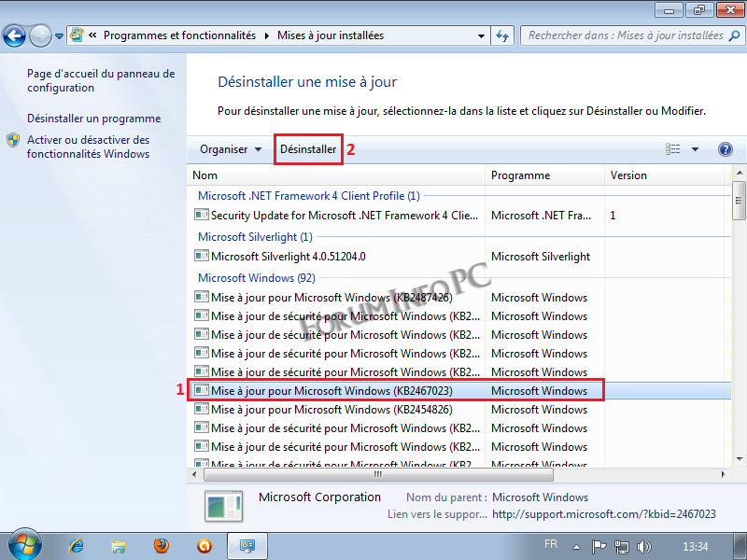This screenshot has width=747, height=560.
Task: Click the horizontal scrollbar right arrow
Action: pos(723,474)
